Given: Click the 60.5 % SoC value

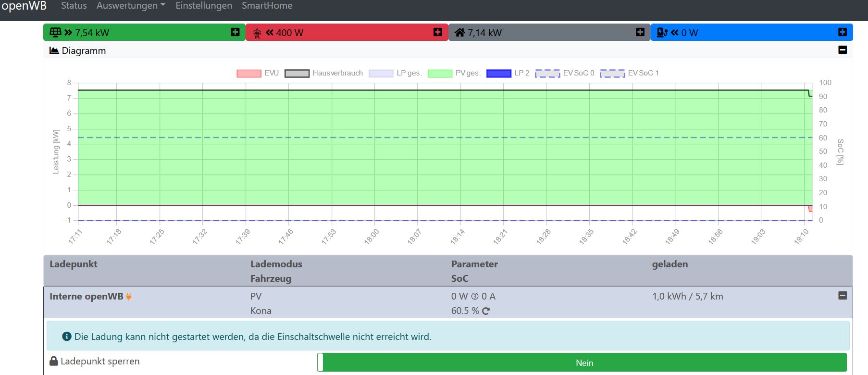Looking at the screenshot, I should click(x=465, y=311).
